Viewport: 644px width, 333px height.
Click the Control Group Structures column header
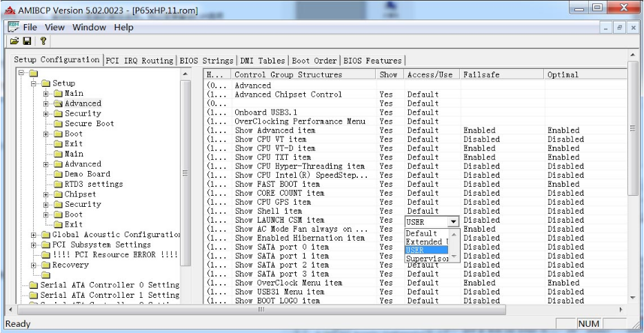(x=288, y=74)
